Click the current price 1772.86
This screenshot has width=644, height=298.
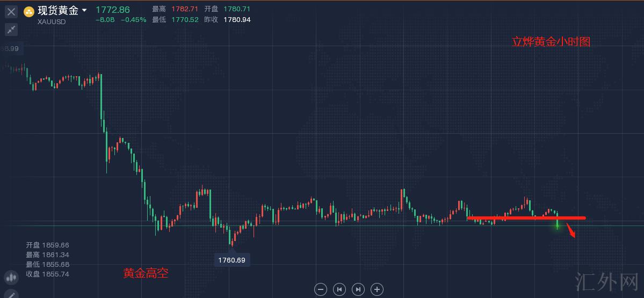pos(113,9)
